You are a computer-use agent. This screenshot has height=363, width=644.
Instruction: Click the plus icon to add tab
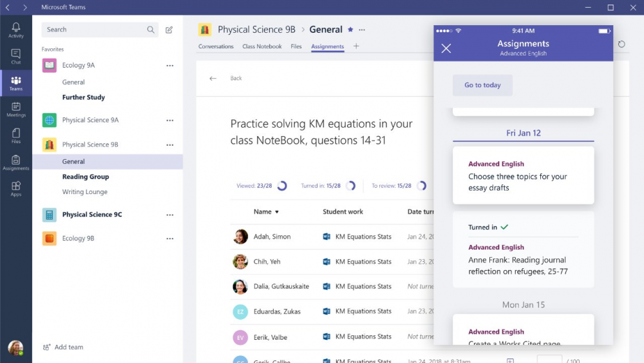356,46
